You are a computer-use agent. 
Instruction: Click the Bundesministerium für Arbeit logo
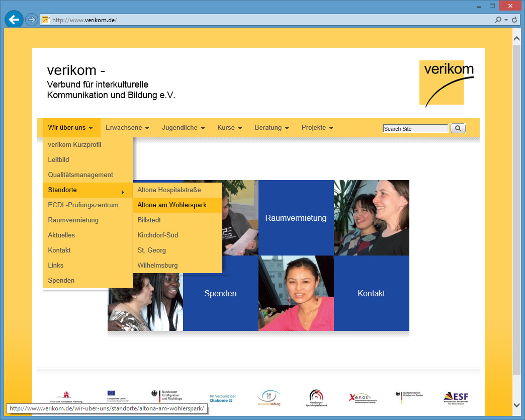(x=409, y=397)
